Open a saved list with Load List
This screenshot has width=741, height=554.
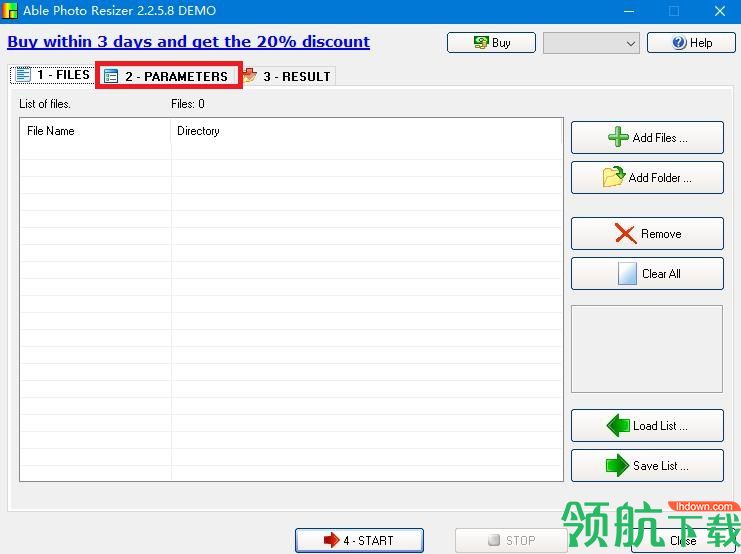[x=647, y=425]
